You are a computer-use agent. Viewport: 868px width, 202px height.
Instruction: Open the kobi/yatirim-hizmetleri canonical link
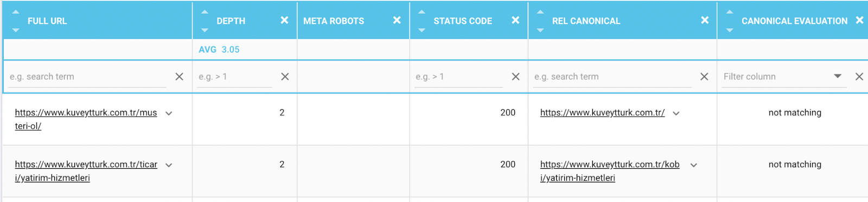pyautogui.click(x=610, y=171)
